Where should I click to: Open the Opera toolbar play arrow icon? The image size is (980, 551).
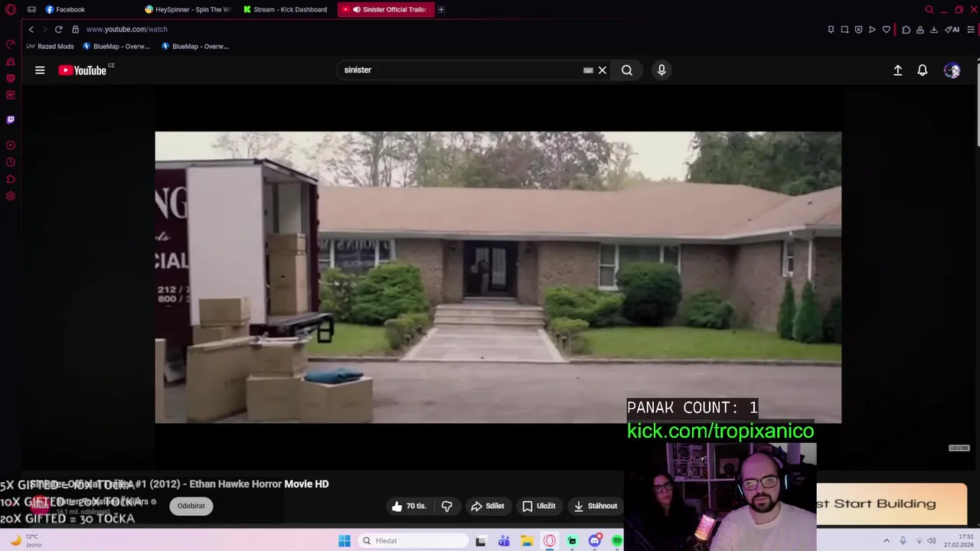click(872, 29)
